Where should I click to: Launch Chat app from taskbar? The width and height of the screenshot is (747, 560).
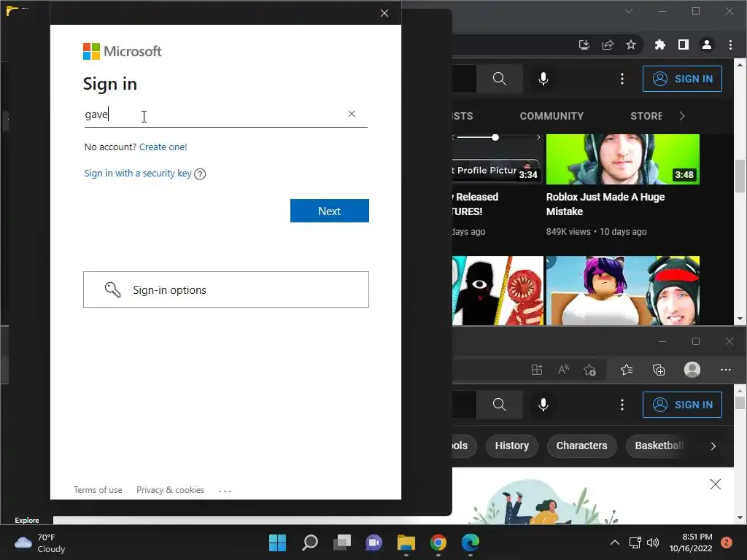pos(374,542)
